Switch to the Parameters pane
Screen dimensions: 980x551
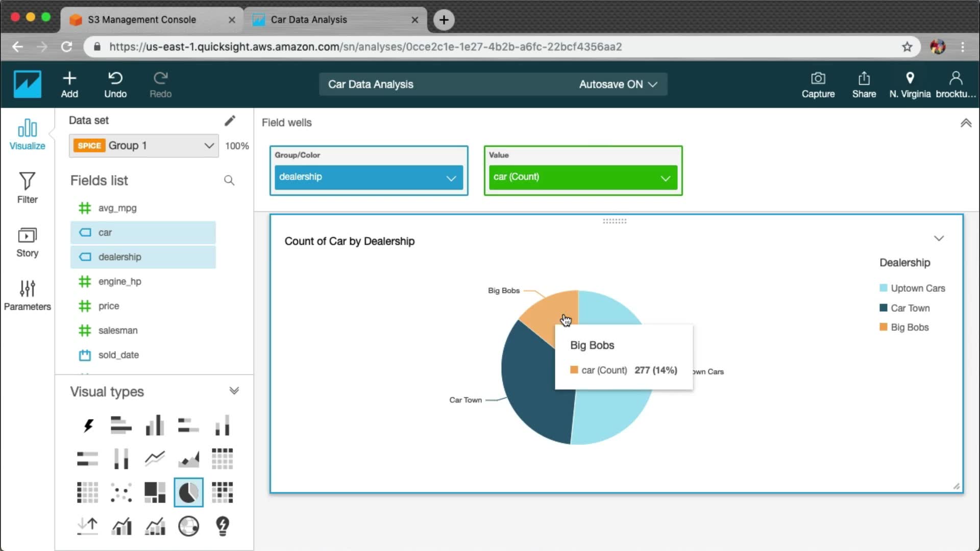coord(27,295)
